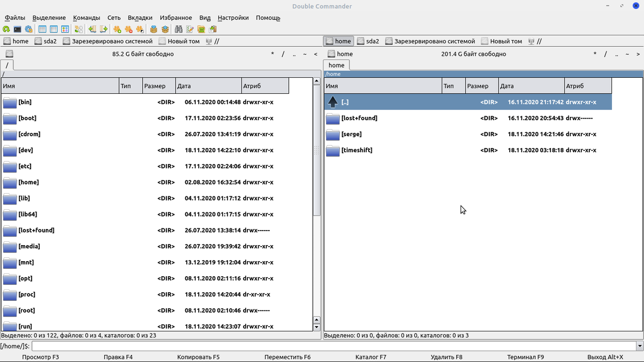Click the copy filenames clipboard icon
This screenshot has height=362, width=644.
pyautogui.click(x=213, y=29)
